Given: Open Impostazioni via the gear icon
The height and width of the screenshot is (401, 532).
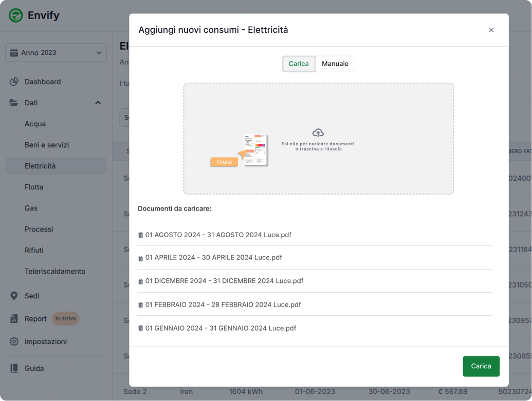Looking at the screenshot, I should pyautogui.click(x=15, y=341).
